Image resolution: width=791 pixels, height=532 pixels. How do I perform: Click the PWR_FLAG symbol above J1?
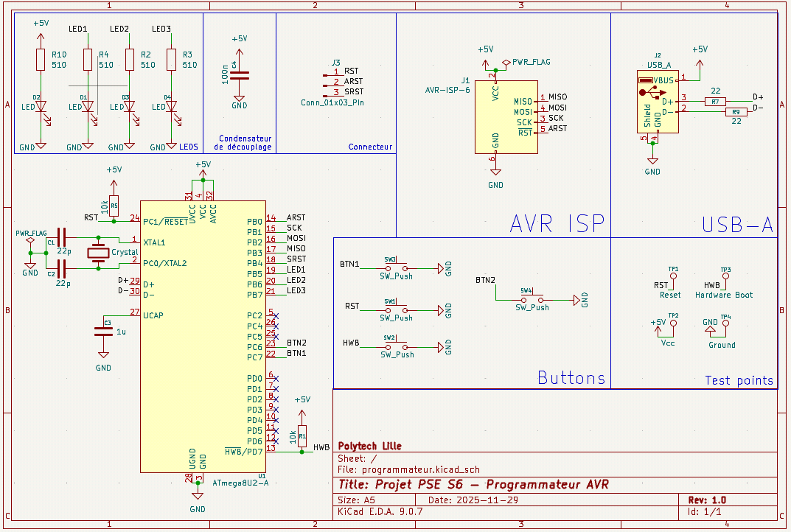[506, 63]
